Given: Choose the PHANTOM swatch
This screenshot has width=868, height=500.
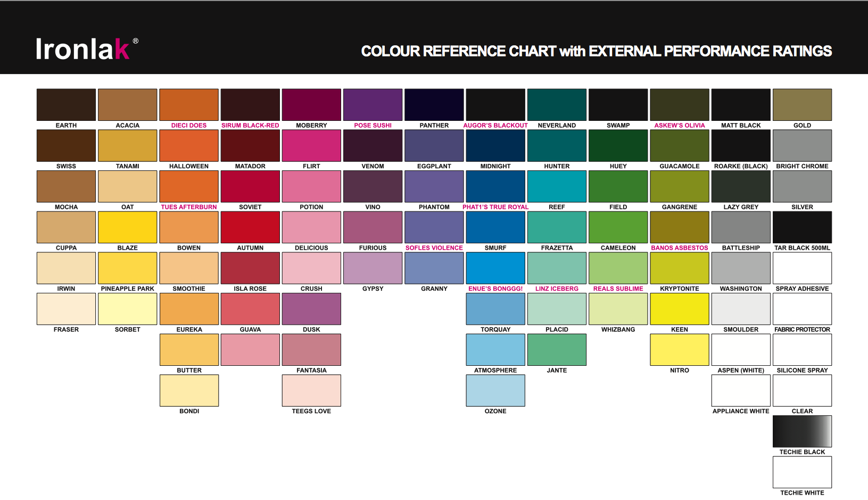Looking at the screenshot, I should click(x=434, y=186).
